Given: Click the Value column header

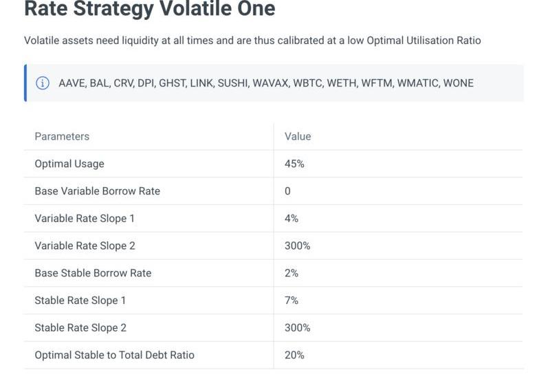Looking at the screenshot, I should click(x=298, y=137).
